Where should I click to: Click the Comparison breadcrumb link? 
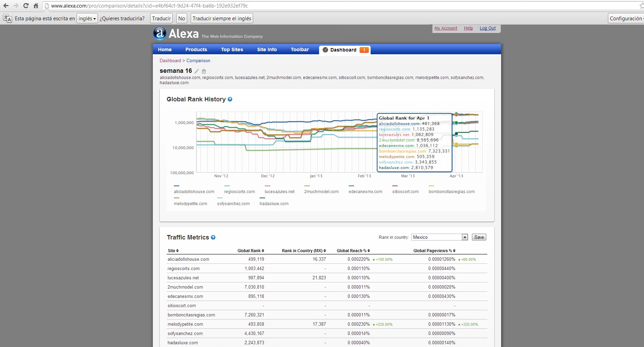(x=198, y=61)
